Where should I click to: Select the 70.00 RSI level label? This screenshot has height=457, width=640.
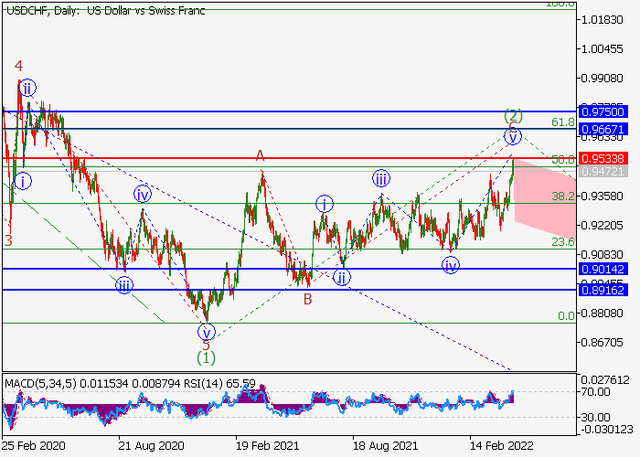pyautogui.click(x=596, y=392)
